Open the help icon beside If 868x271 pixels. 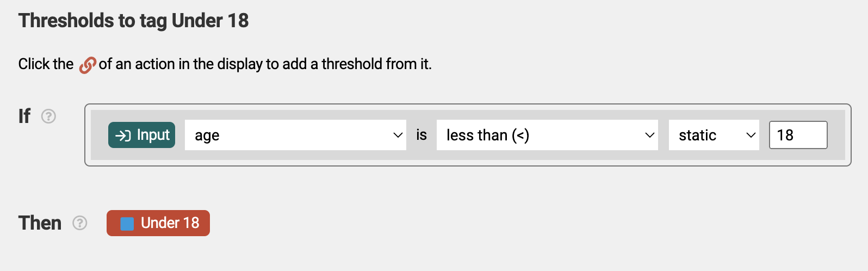pos(49,116)
